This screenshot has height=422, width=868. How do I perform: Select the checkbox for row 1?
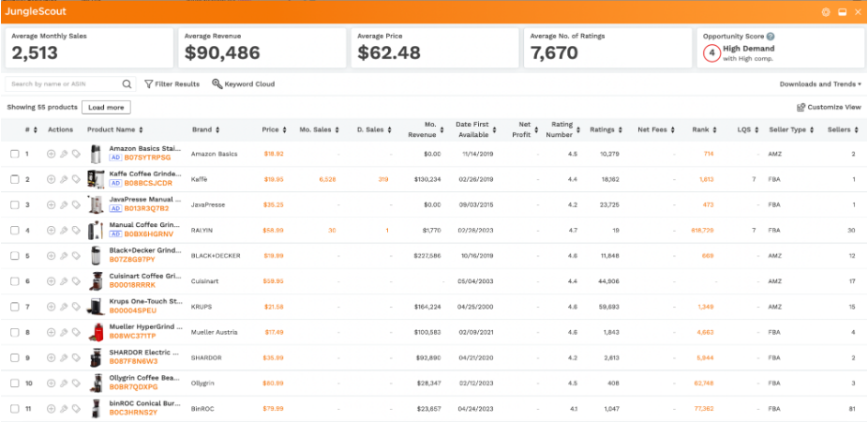tap(14, 154)
